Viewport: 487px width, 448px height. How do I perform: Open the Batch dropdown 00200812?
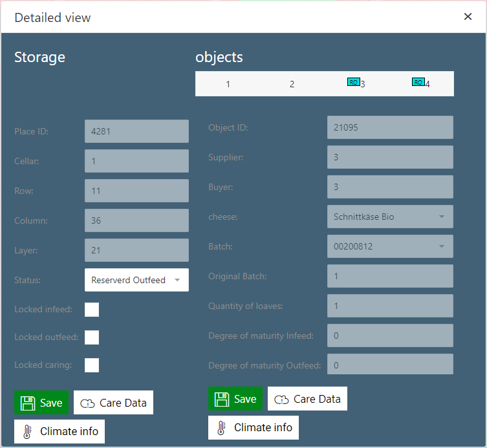(x=389, y=246)
